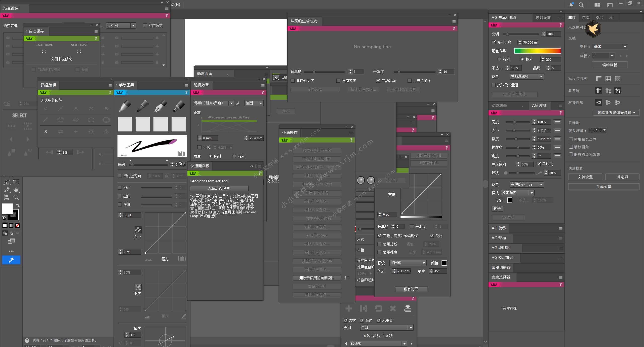Click the Astute 管理器 button

tap(219, 189)
